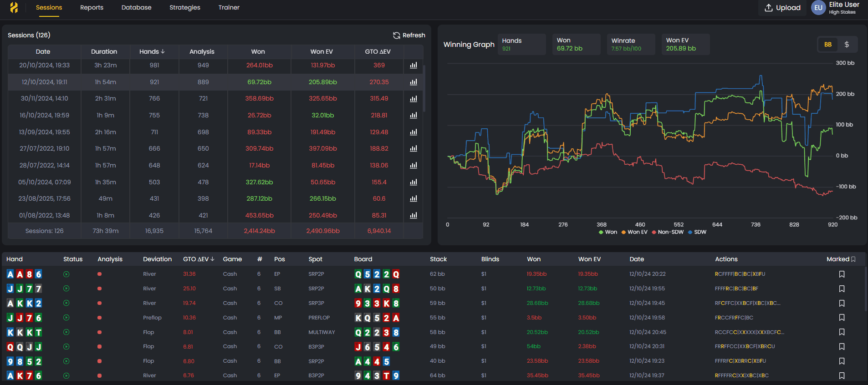Open chart icon for 01/08/2022 13:48 session
Viewport: 868px width, 385px height.
[414, 215]
